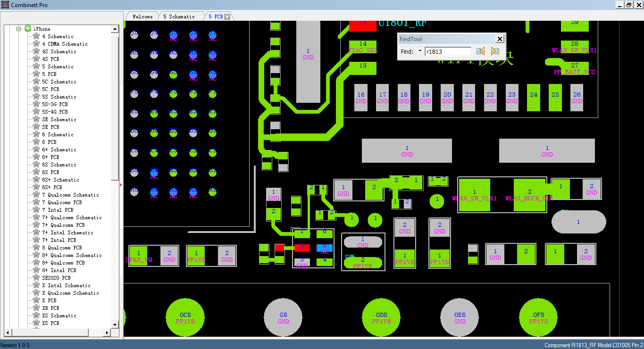This screenshot has height=349, width=644.
Task: Click star icon beside 8+ Qualcomm PCB
Action: click(x=36, y=263)
